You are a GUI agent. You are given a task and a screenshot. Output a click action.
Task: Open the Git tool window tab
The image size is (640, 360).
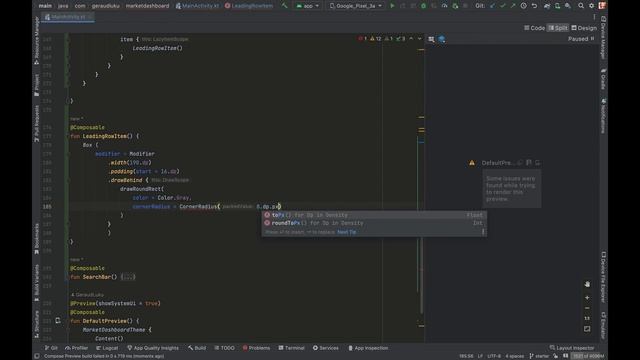tap(51, 348)
